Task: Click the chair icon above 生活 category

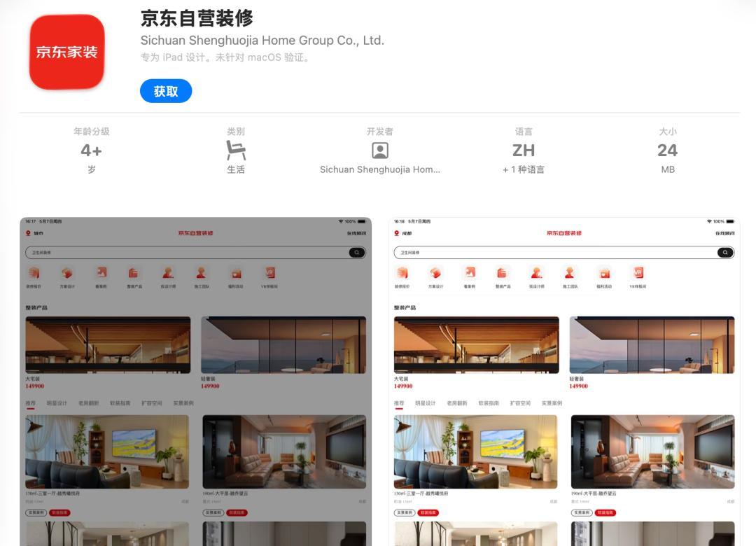Action: [x=236, y=150]
